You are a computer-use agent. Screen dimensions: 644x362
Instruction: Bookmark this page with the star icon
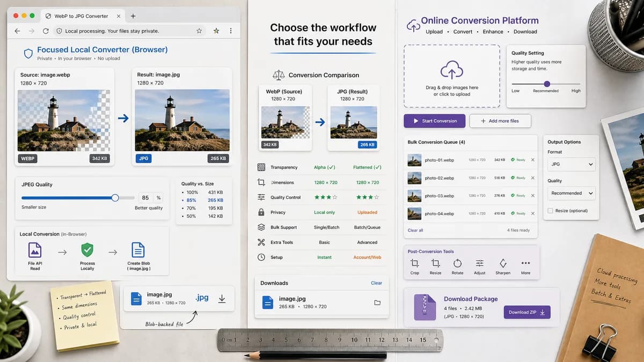coord(199,31)
